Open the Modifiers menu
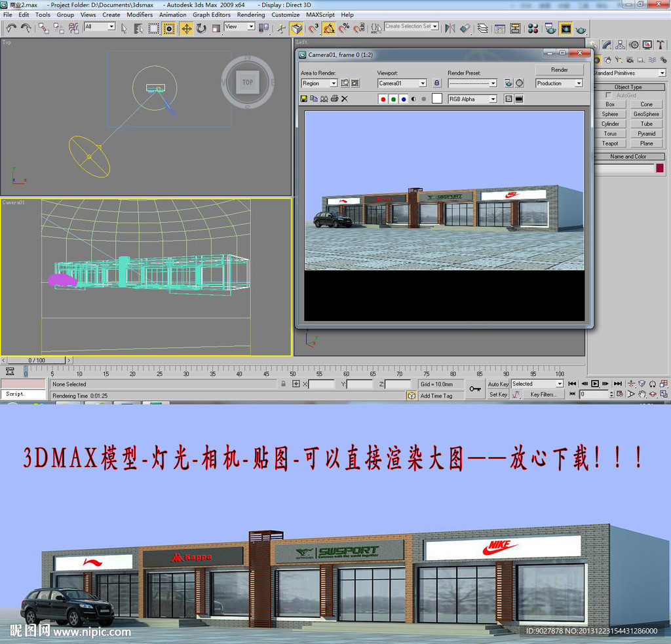This screenshot has height=644, width=671. tap(140, 14)
